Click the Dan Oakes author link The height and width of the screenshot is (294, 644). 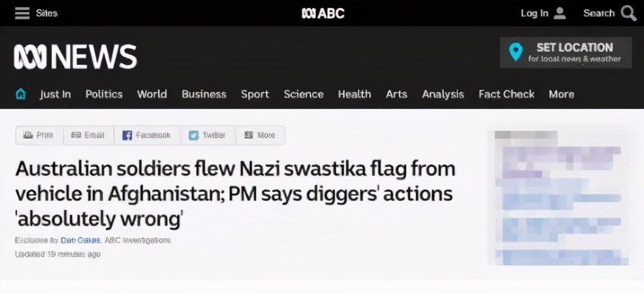pos(81,240)
